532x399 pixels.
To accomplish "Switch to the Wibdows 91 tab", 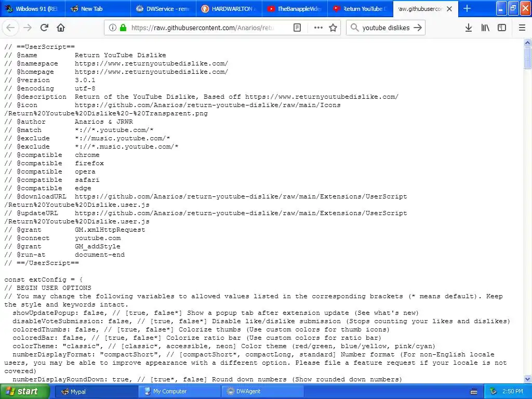I will click(x=33, y=9).
